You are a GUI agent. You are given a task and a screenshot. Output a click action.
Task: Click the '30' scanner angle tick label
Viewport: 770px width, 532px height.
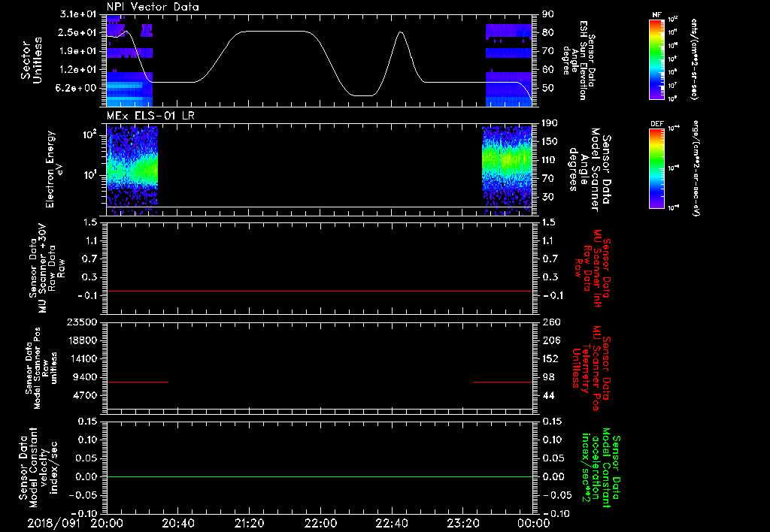[548, 197]
